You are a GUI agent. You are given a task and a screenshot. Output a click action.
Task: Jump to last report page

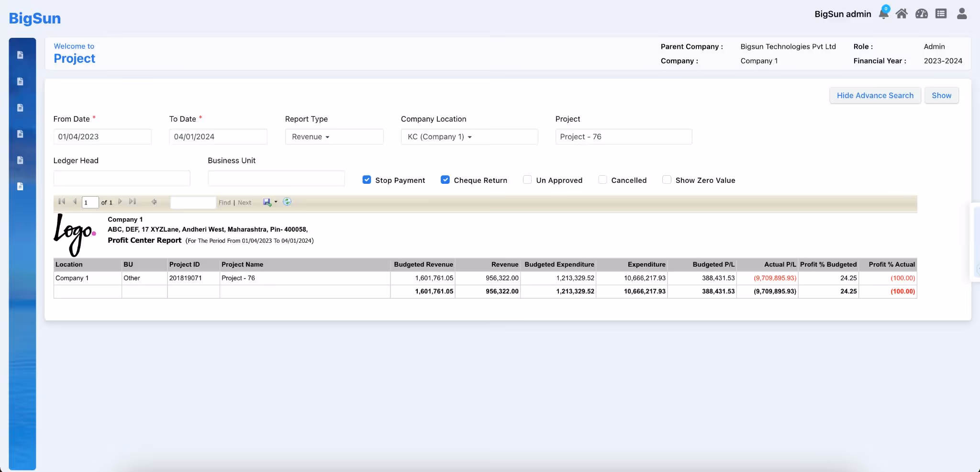pos(133,202)
